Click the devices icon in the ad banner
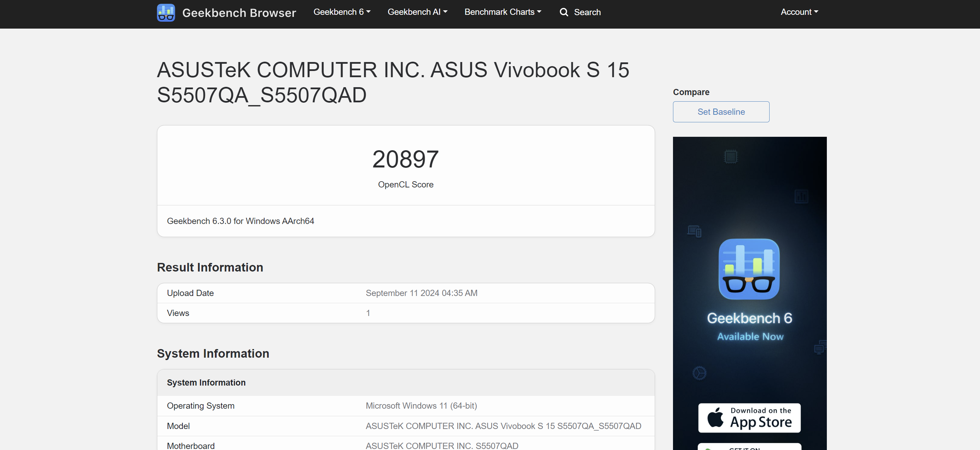This screenshot has width=980, height=450. tap(694, 231)
